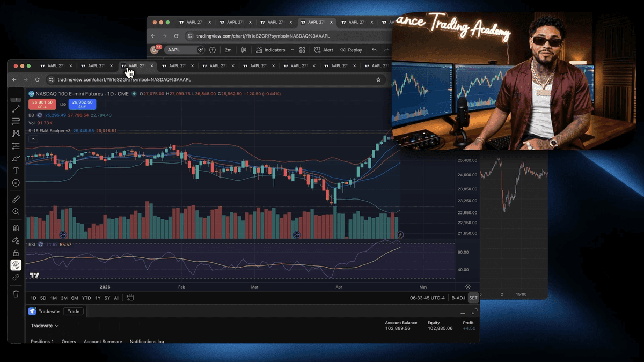Viewport: 644px width, 362px height.
Task: Open the emoji icons tool
Action: pos(16,183)
